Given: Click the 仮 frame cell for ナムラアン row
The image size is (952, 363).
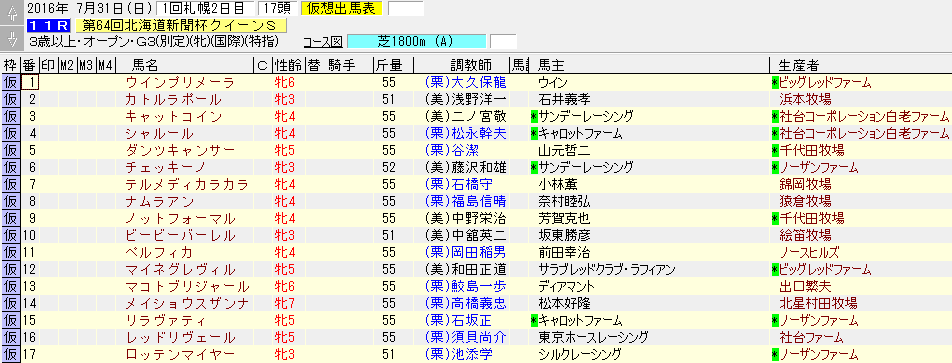Looking at the screenshot, I should coord(10,202).
